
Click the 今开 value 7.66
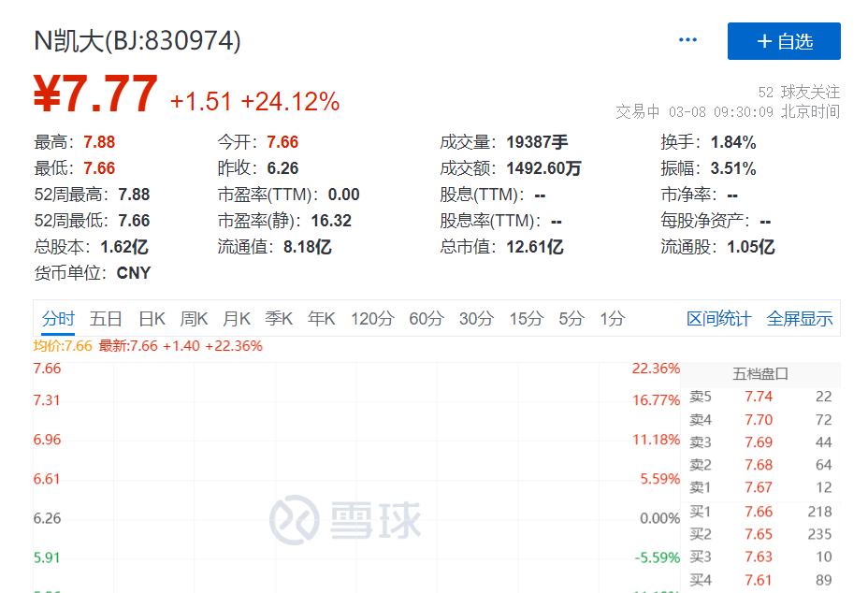coord(282,142)
